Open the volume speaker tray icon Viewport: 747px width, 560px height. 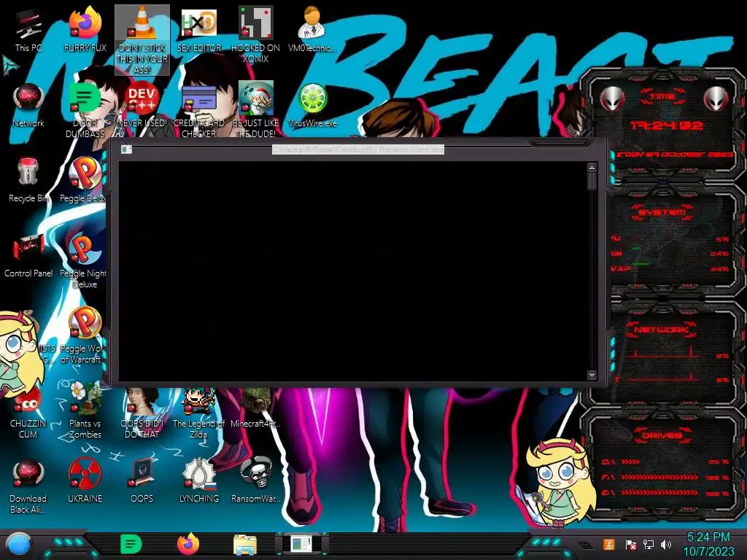(666, 544)
